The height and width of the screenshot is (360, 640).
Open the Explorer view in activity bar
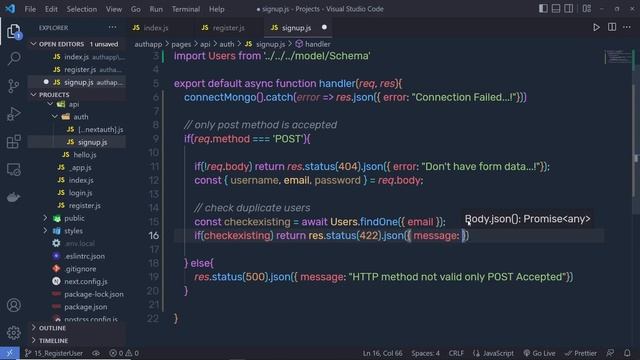click(13, 31)
